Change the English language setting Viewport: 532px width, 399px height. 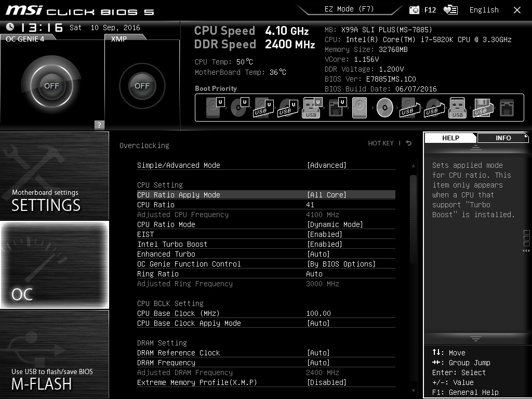[x=484, y=10]
